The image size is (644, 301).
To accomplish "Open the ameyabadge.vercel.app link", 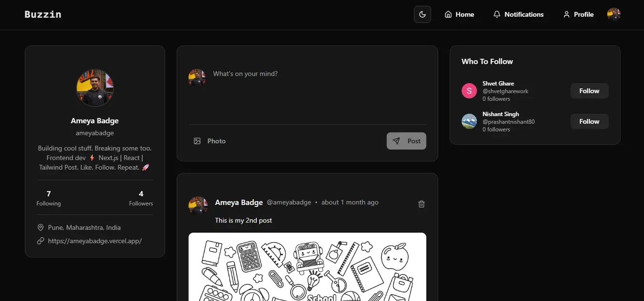I will pyautogui.click(x=94, y=241).
